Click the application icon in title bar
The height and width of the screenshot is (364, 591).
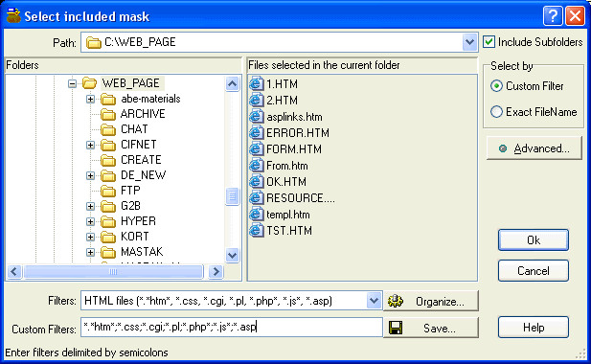pyautogui.click(x=13, y=16)
